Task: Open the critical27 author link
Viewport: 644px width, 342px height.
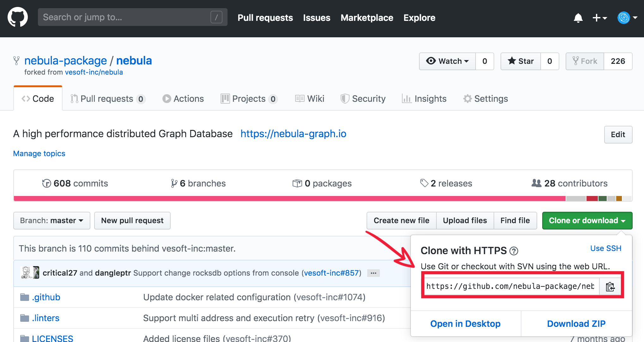Action: [60, 273]
